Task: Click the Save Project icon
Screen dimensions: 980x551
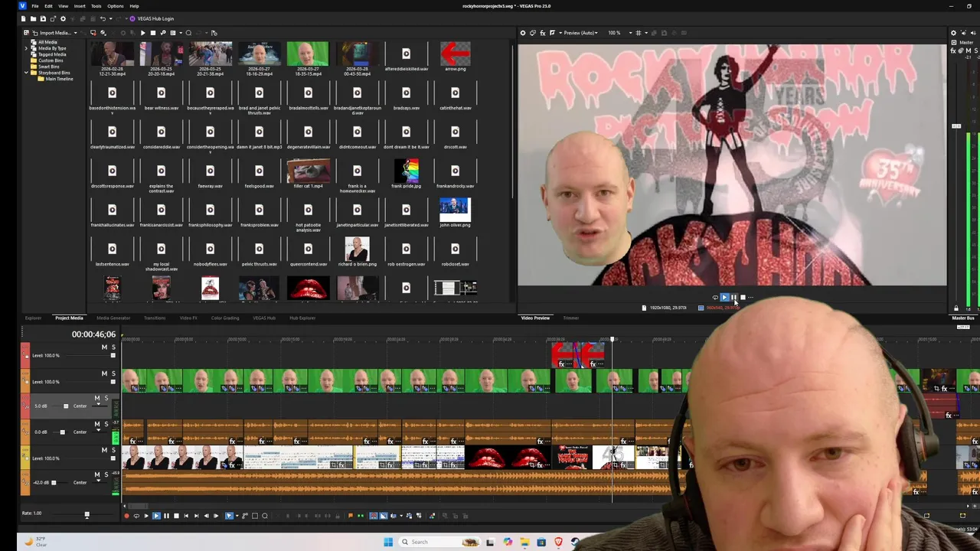Action: [x=43, y=18]
